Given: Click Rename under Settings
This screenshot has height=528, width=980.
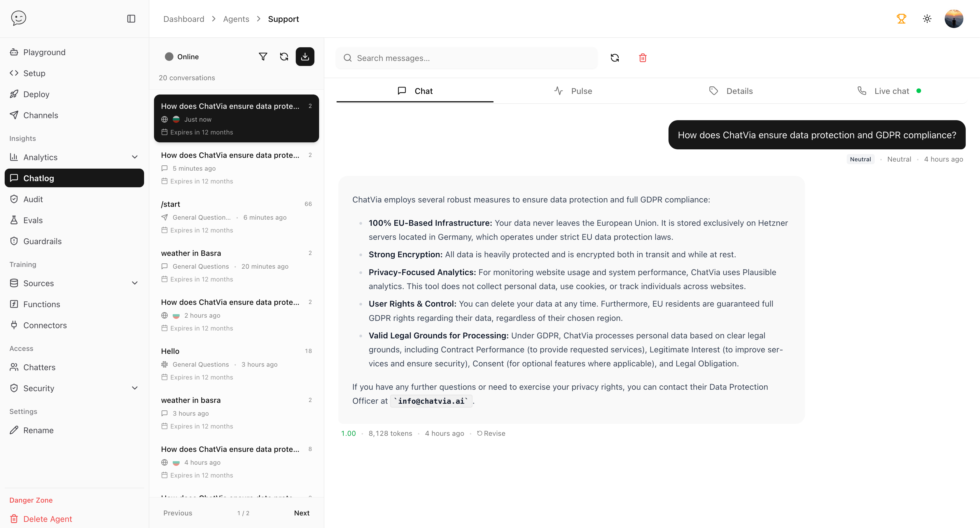Looking at the screenshot, I should pyautogui.click(x=74, y=430).
